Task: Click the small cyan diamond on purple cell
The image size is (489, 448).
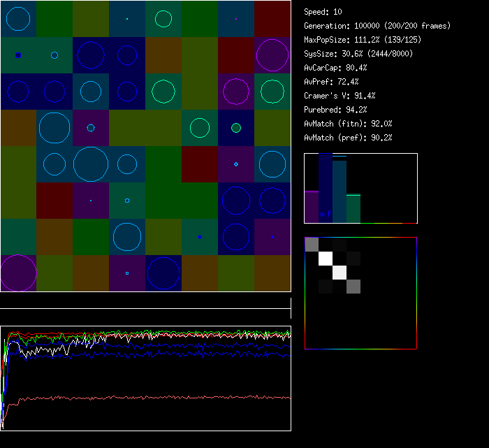Action: pos(236,164)
